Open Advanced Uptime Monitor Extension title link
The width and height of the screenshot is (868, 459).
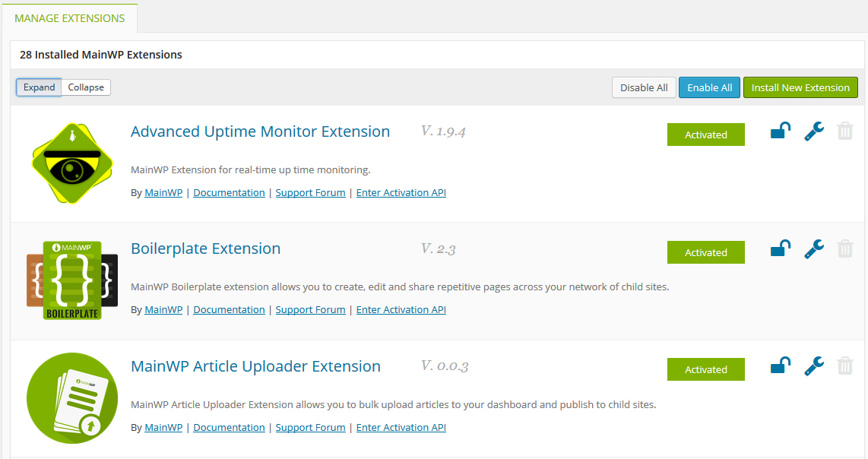(260, 131)
